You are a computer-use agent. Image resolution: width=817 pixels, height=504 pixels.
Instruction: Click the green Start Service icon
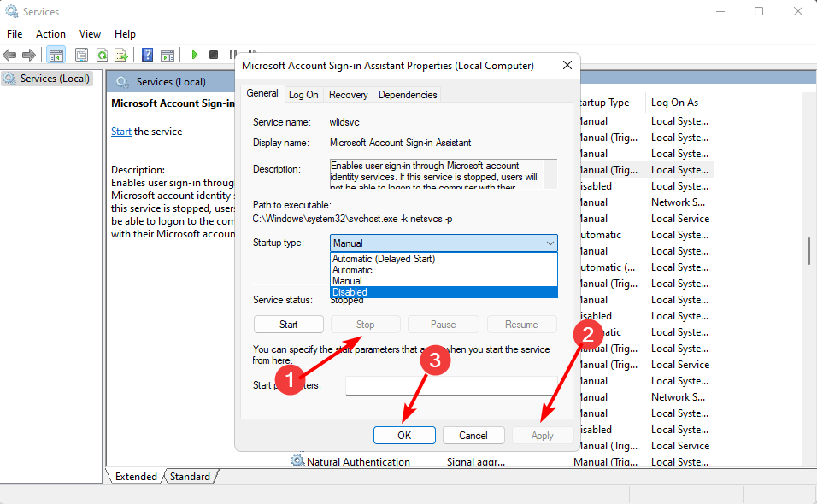pos(194,55)
